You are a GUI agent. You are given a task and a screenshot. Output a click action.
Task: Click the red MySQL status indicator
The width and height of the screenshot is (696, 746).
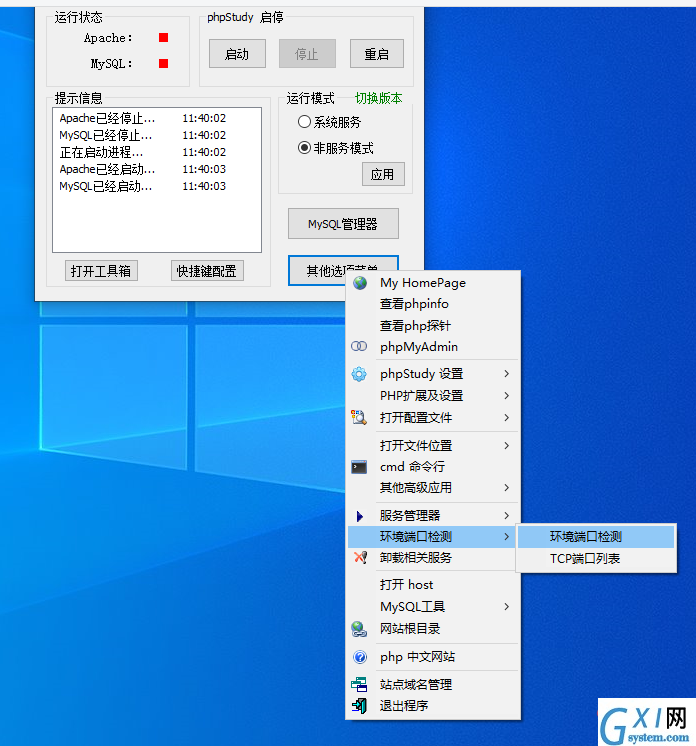pos(163,63)
